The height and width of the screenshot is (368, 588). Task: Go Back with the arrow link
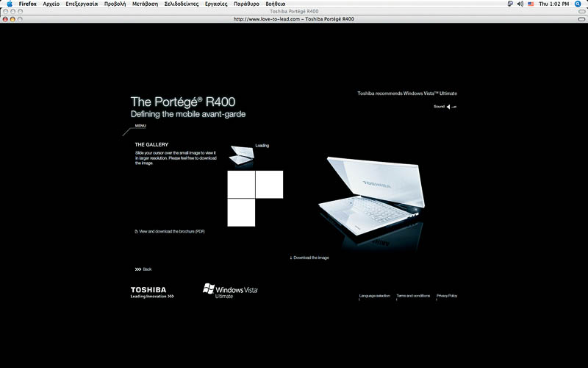tap(143, 269)
